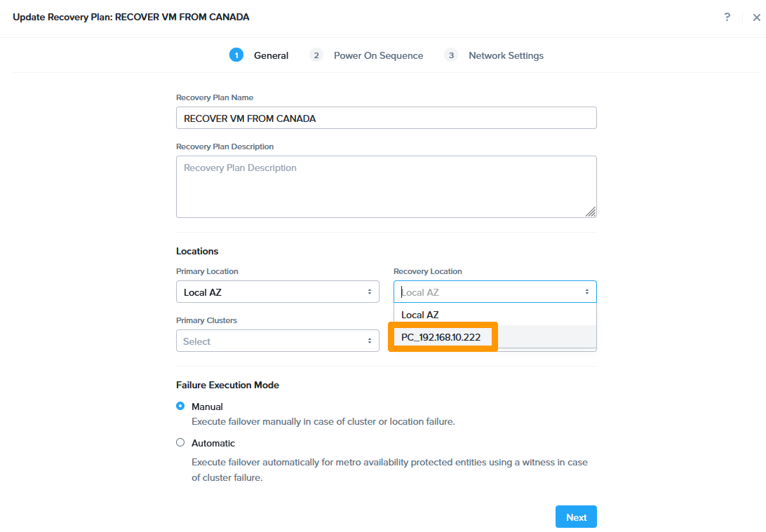The height and width of the screenshot is (532, 766).
Task: Open the General step tab
Action: 271,55
